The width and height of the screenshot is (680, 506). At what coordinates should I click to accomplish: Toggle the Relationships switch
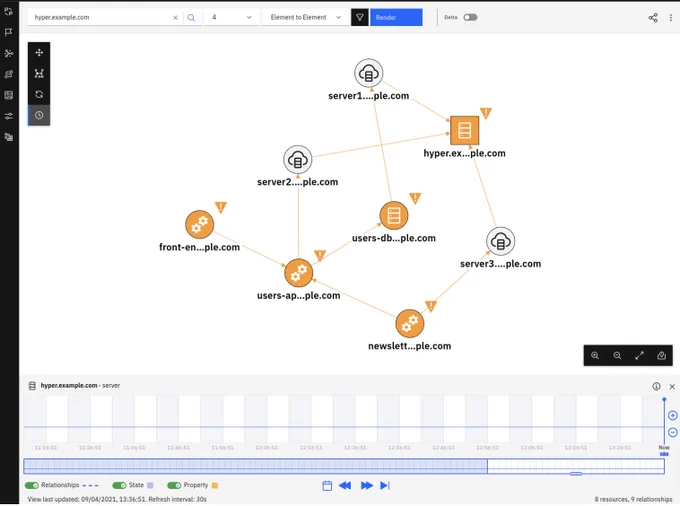(32, 485)
